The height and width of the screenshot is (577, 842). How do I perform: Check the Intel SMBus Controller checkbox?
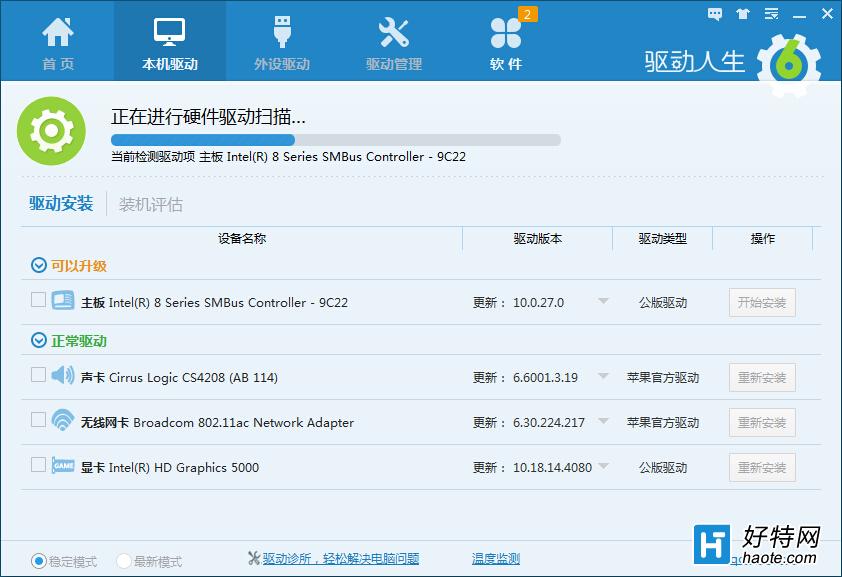tap(38, 299)
